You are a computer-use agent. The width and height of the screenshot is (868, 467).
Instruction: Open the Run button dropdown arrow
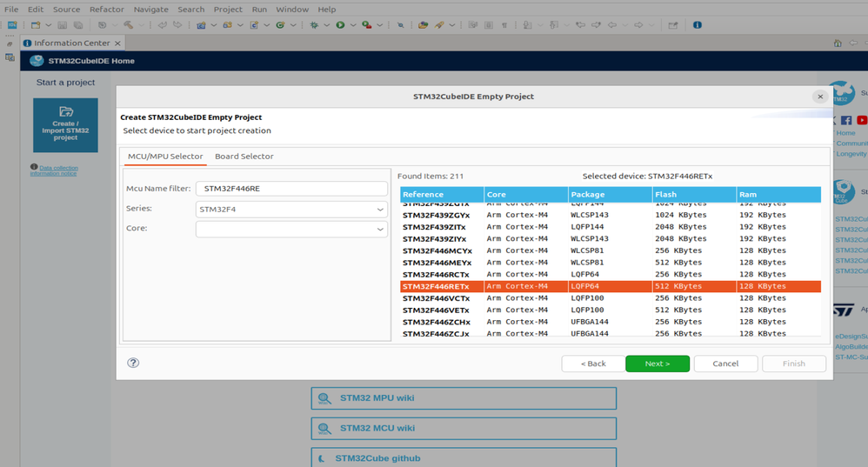pos(352,25)
